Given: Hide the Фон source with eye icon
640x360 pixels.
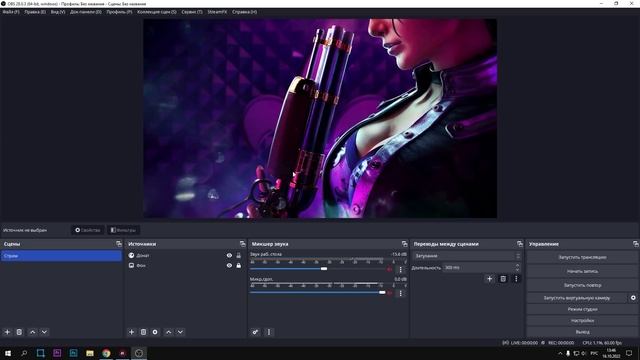Looking at the screenshot, I should coord(229,265).
